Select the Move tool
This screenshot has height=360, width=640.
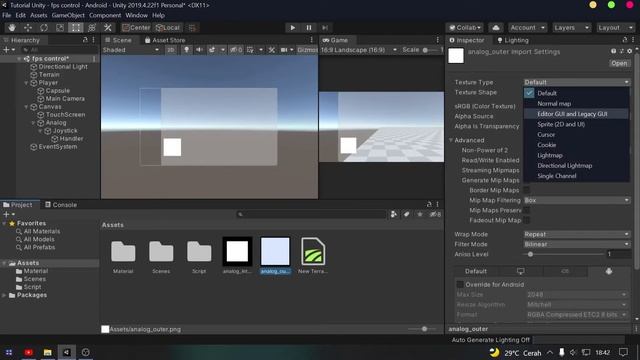pos(28,28)
